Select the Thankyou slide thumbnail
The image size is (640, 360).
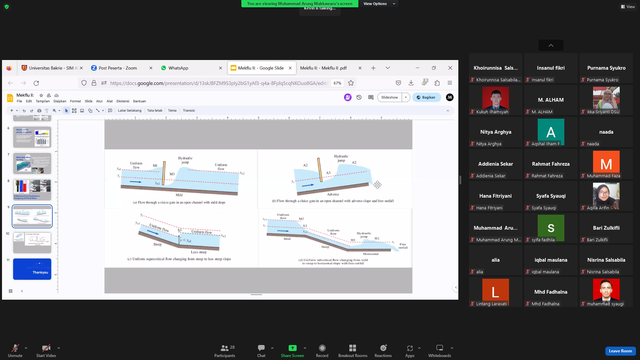click(32, 269)
